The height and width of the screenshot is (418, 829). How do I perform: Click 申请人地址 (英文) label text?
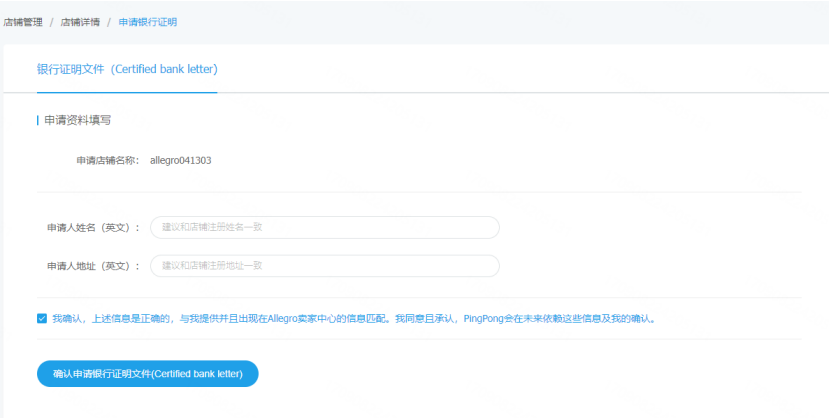pos(94,266)
